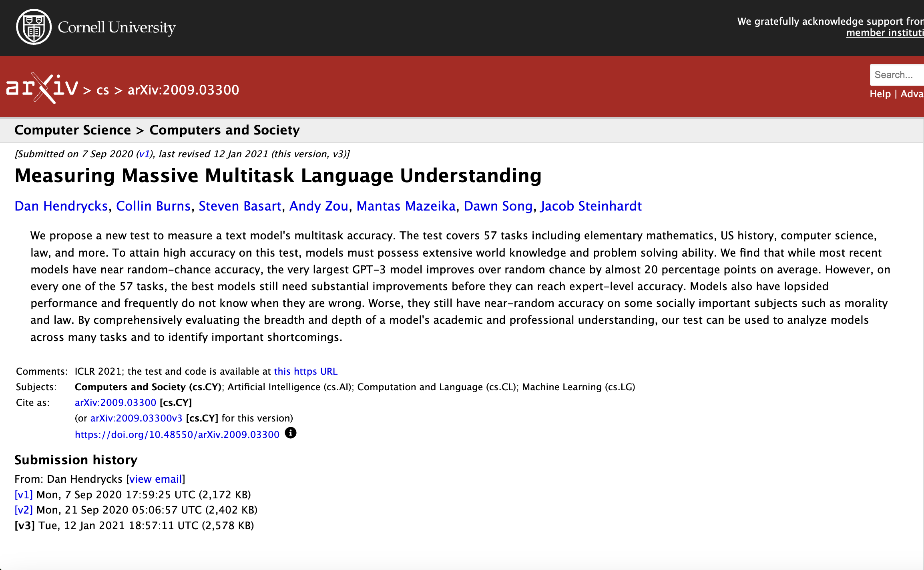Open author page for Jacob Steinhardt

tap(591, 206)
